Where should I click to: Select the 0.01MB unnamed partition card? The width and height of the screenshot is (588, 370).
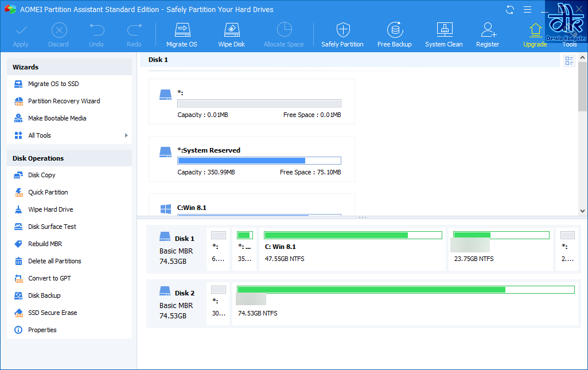252,102
